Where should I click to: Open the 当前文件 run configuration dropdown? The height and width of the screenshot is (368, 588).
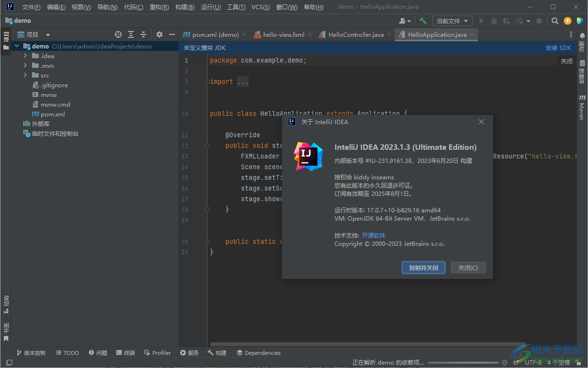pos(452,21)
